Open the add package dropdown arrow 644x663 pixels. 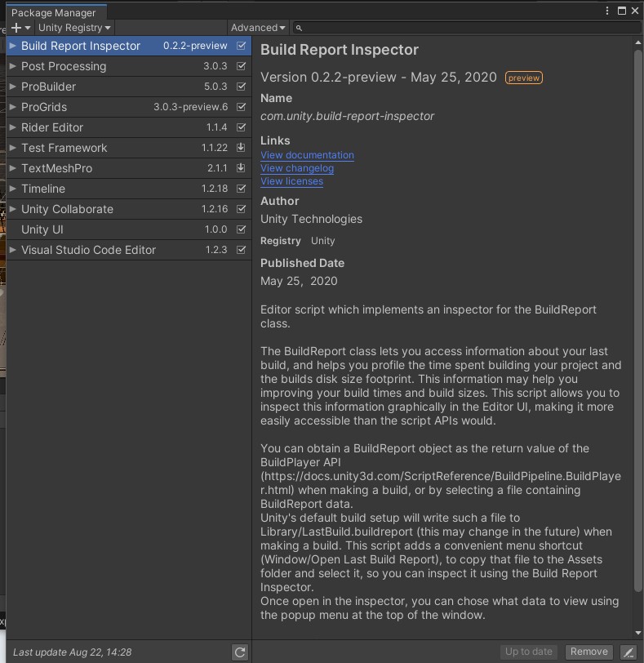click(x=28, y=29)
